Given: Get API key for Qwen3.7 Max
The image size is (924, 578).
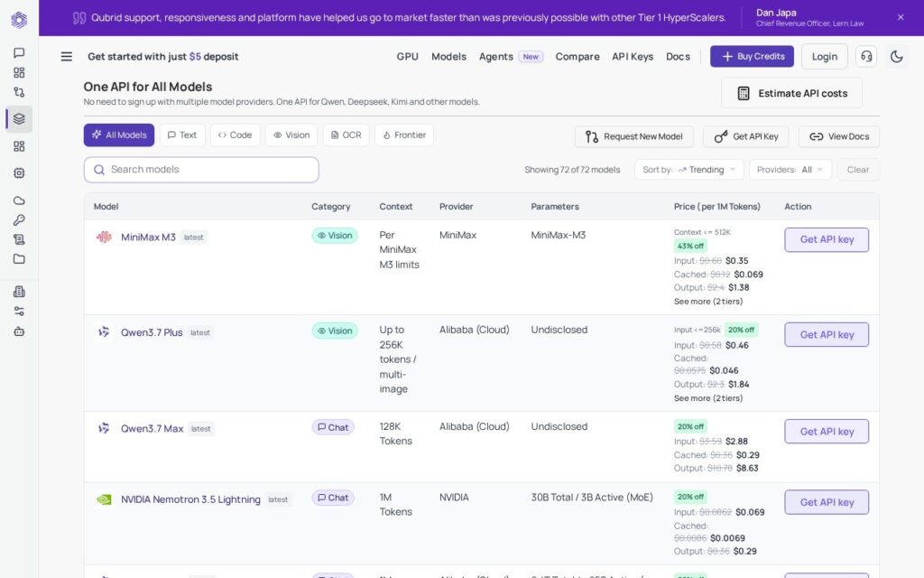Looking at the screenshot, I should click(x=827, y=431).
